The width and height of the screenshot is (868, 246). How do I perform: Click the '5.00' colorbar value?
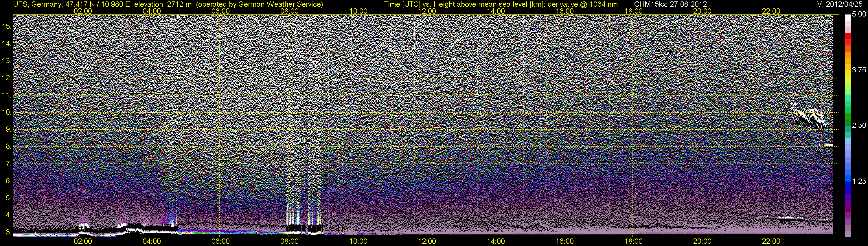pos(859,14)
